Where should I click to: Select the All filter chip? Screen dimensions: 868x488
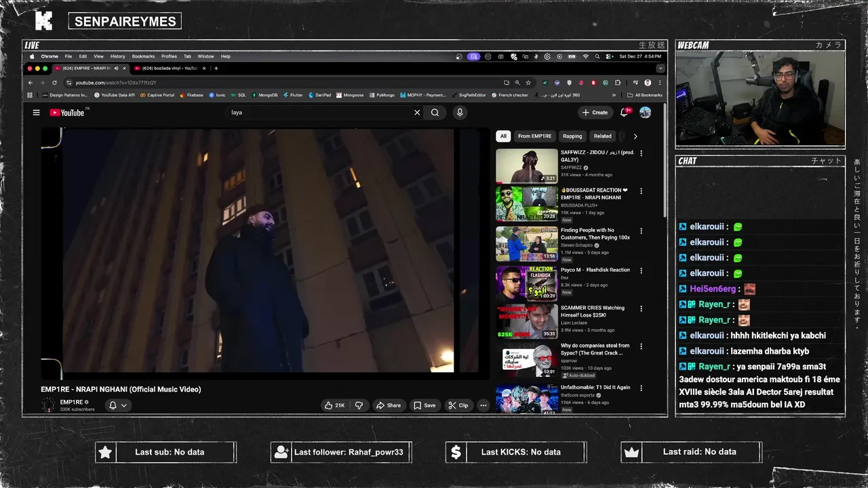(503, 136)
